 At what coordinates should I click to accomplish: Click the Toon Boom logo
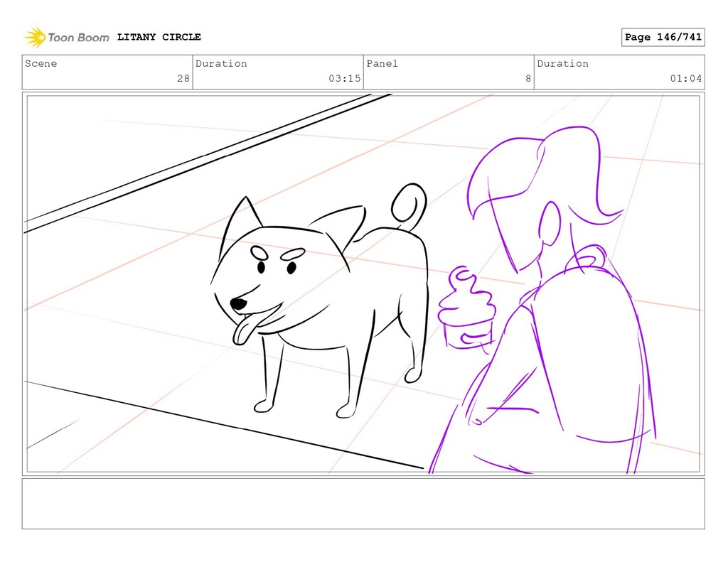[67, 37]
